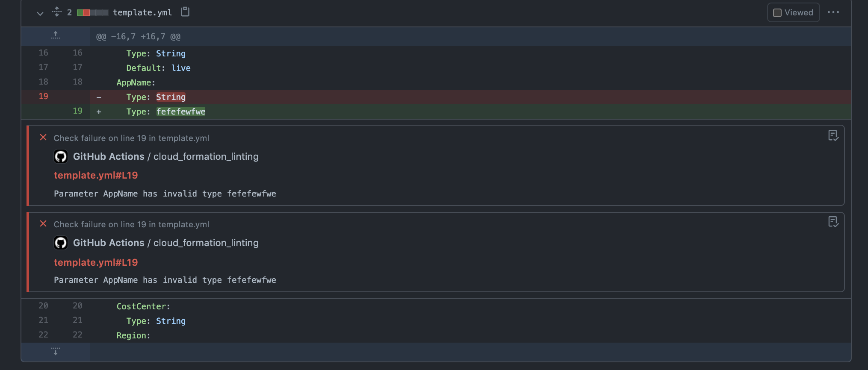Click the first annotation's feedback icon

click(833, 136)
